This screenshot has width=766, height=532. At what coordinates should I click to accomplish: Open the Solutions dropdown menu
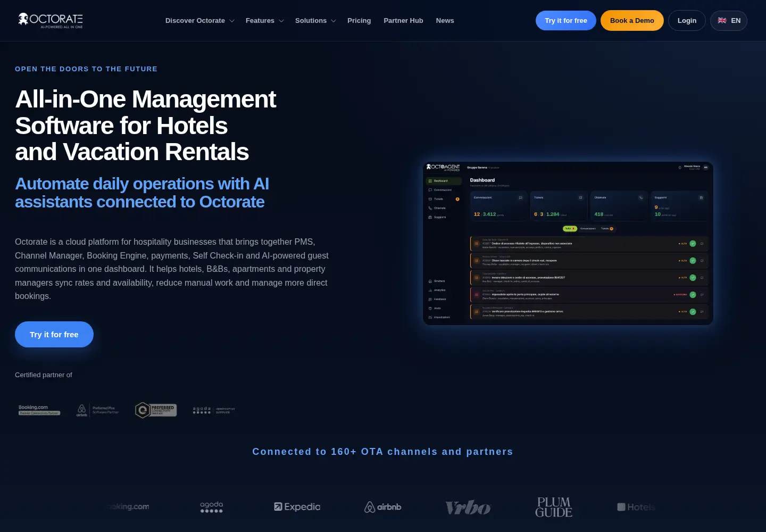pos(315,21)
